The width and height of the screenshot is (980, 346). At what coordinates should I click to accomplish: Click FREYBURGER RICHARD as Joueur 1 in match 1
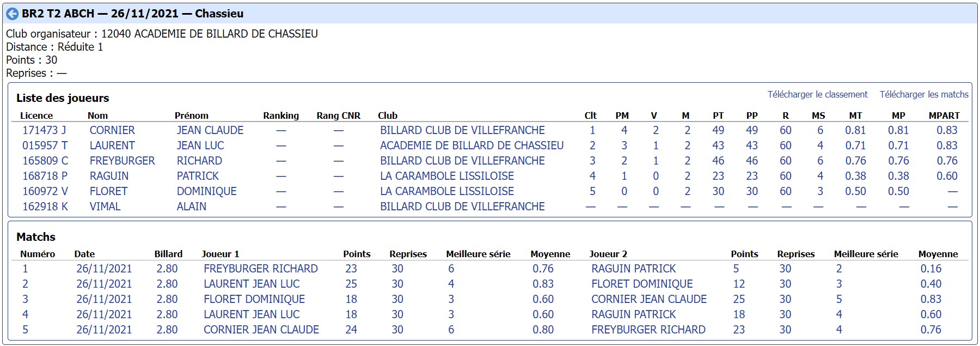[x=260, y=269]
